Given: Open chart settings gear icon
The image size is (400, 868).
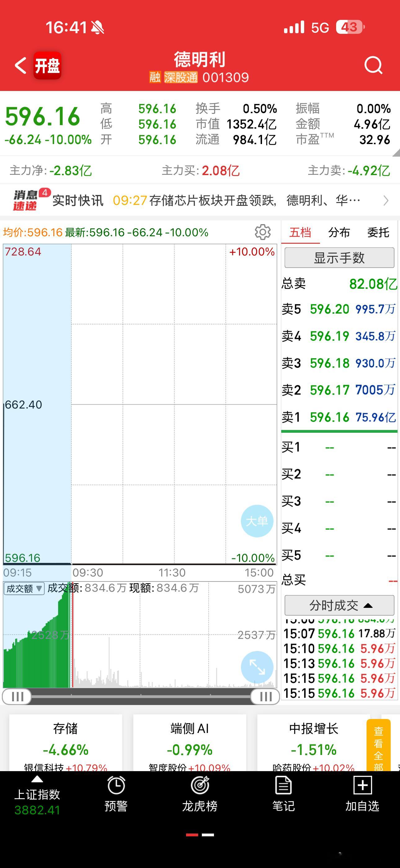Looking at the screenshot, I should pyautogui.click(x=263, y=232).
